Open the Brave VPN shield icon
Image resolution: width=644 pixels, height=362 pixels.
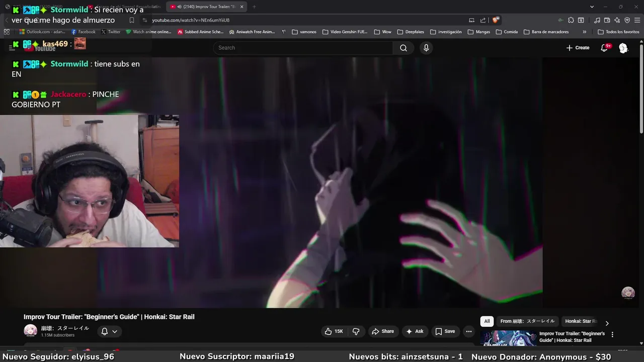coord(627,20)
